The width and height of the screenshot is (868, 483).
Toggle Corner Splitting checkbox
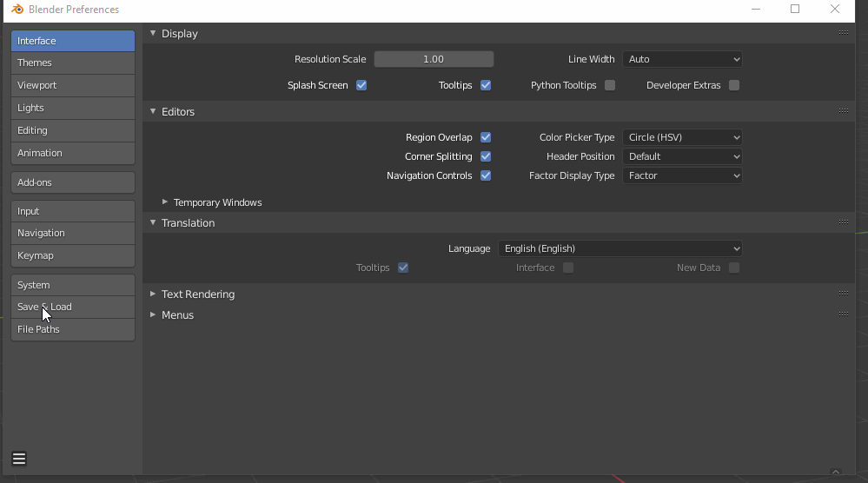click(x=486, y=156)
